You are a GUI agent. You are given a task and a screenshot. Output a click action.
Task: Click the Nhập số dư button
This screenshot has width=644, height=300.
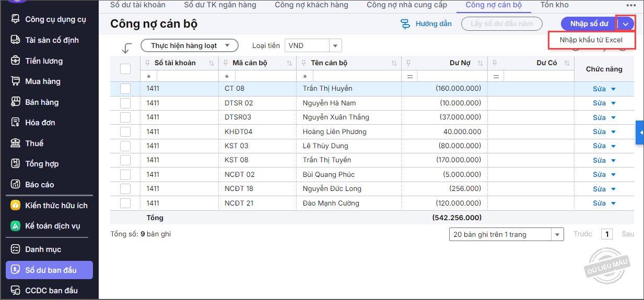tap(589, 24)
